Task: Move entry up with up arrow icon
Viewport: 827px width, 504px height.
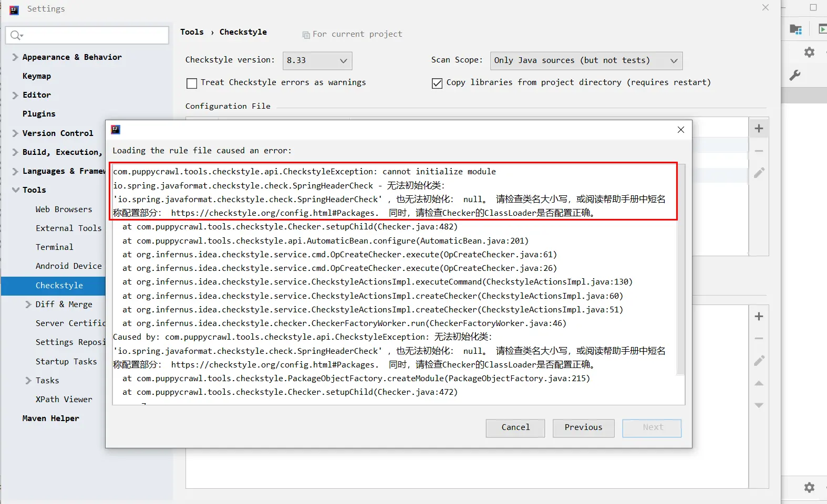Action: [x=759, y=383]
